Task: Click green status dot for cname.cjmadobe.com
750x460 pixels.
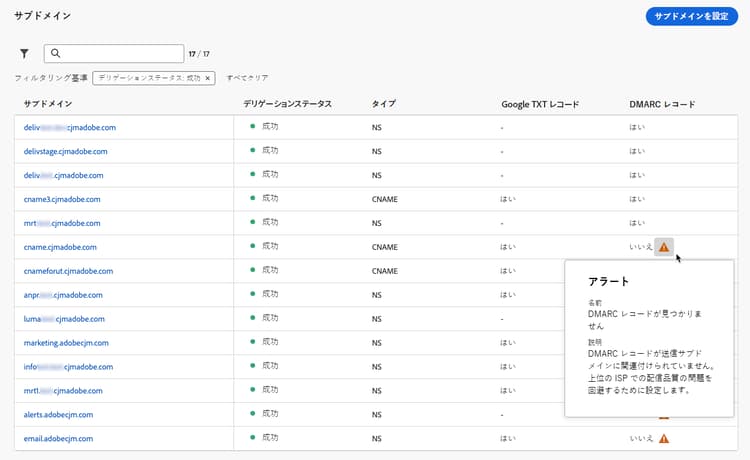Action: 252,246
